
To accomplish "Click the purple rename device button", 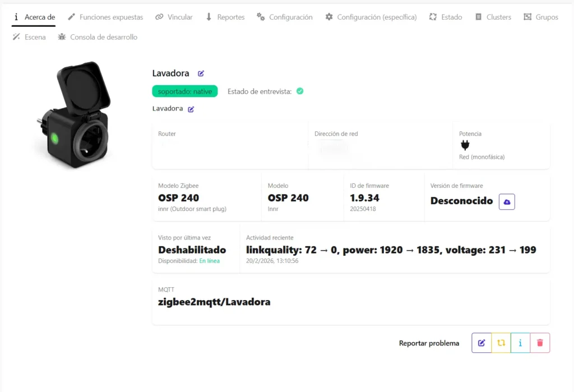I will [482, 343].
